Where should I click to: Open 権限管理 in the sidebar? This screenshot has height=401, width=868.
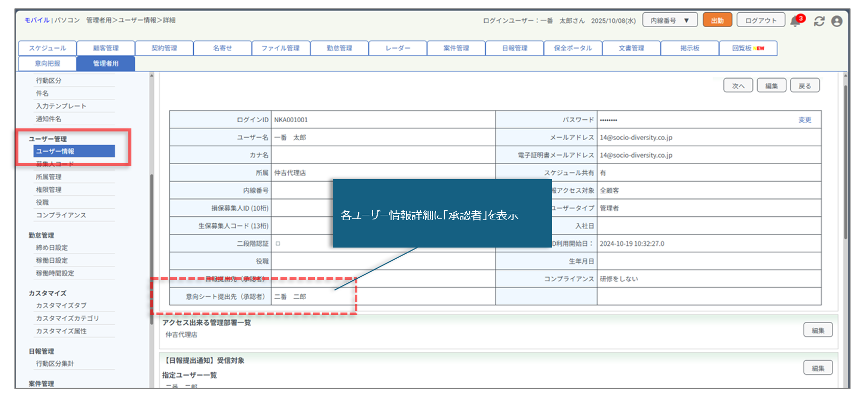click(x=49, y=190)
